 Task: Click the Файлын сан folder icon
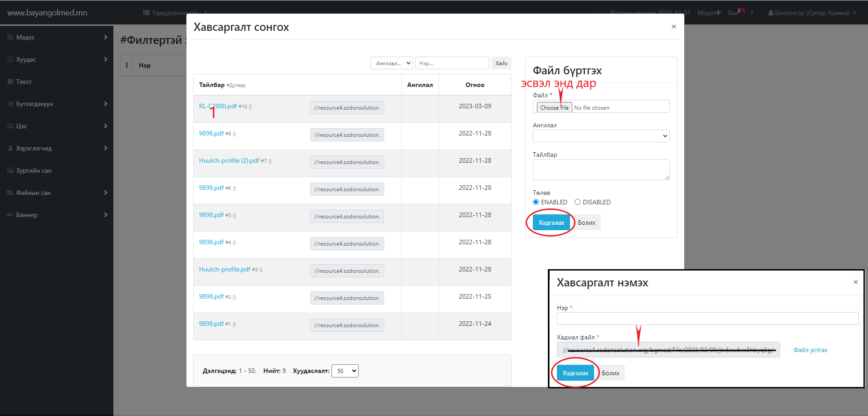point(10,193)
